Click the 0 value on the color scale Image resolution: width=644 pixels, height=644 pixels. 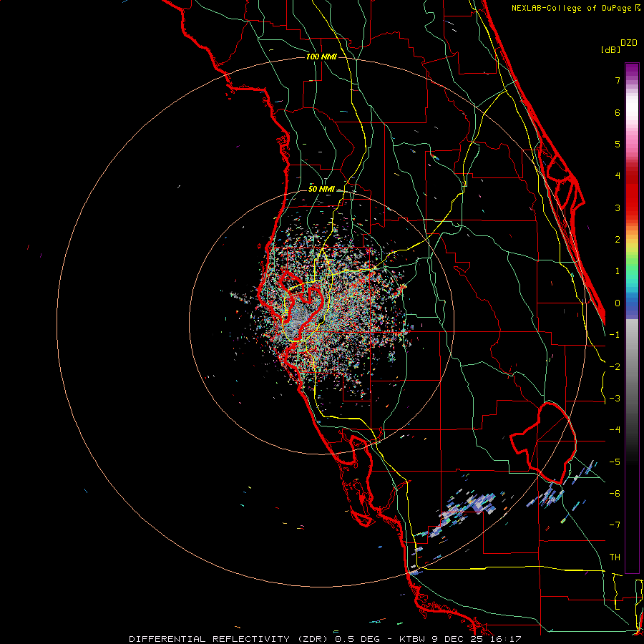[x=618, y=303]
